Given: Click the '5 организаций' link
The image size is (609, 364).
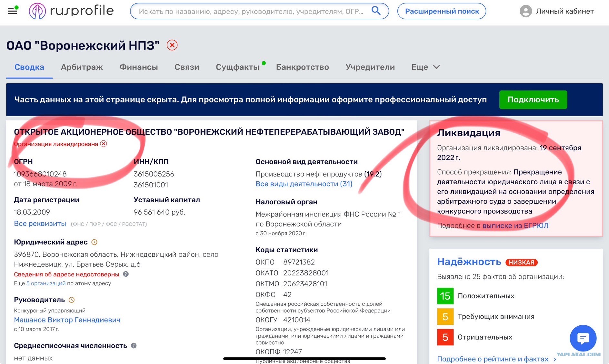Looking at the screenshot, I should pos(46,283).
